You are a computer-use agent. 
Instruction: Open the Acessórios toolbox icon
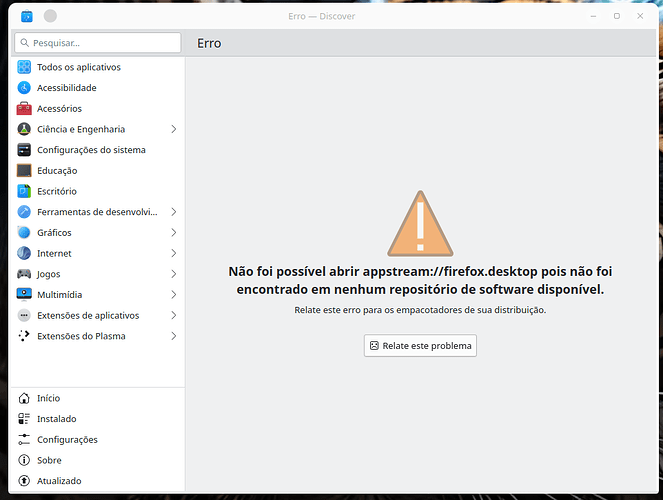[x=24, y=108]
